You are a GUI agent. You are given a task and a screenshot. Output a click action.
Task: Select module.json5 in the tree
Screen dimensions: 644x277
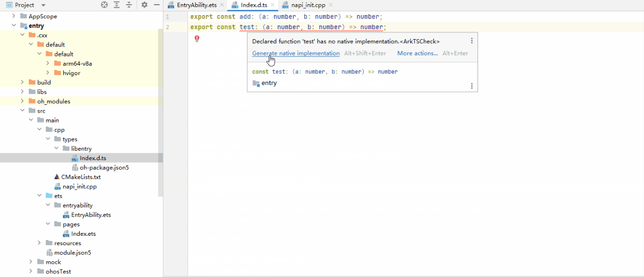pos(73,252)
